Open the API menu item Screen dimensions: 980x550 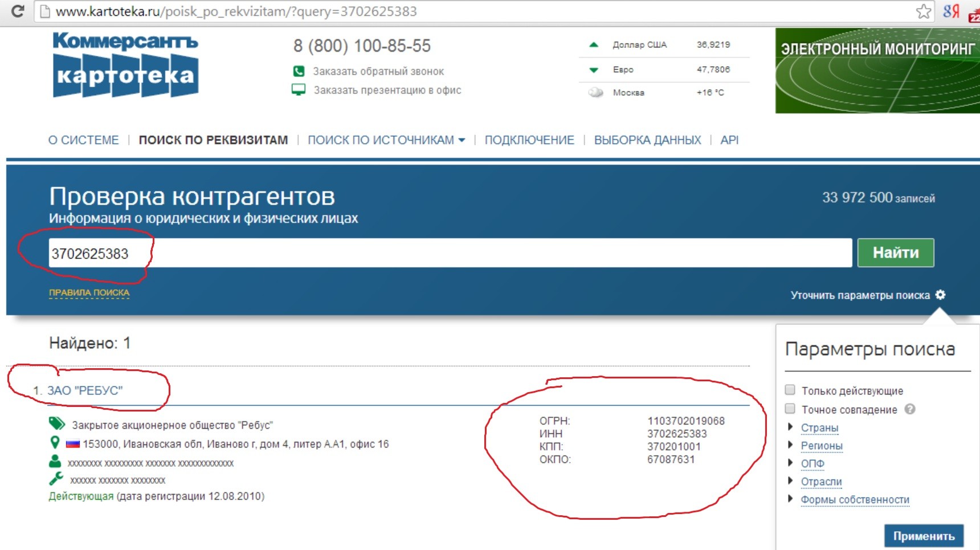pos(729,140)
